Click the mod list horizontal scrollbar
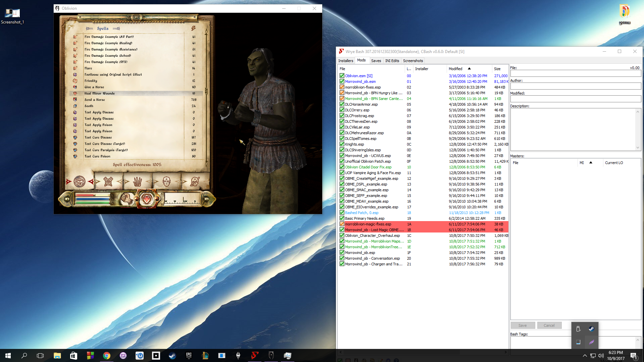 [423, 352]
